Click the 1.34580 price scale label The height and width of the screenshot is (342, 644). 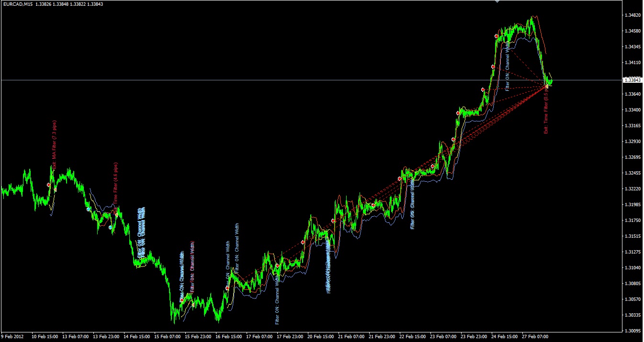633,31
